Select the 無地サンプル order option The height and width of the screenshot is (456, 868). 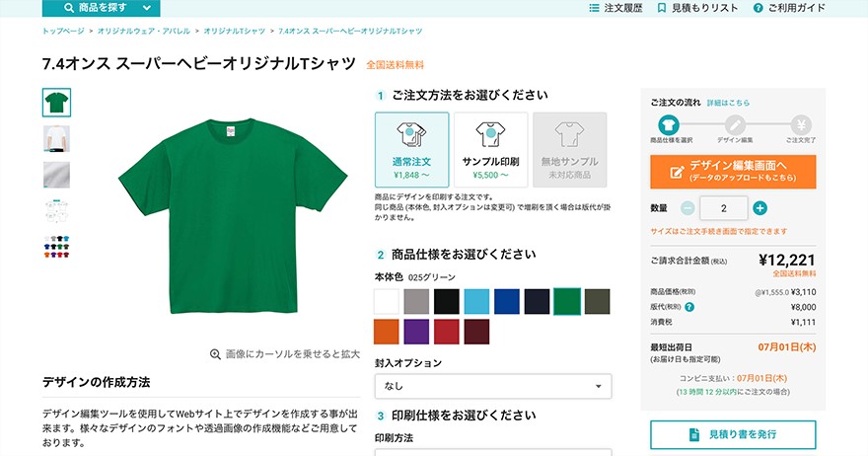pyautogui.click(x=570, y=150)
